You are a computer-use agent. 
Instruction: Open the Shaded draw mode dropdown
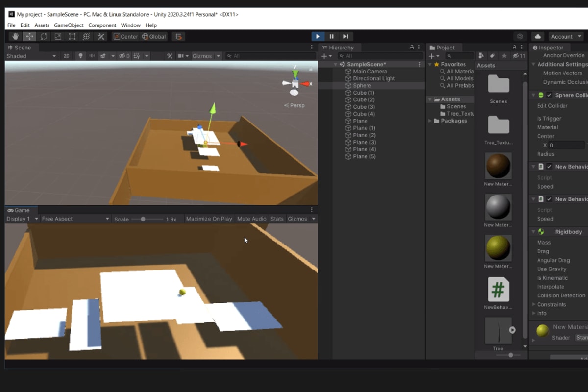tap(31, 56)
